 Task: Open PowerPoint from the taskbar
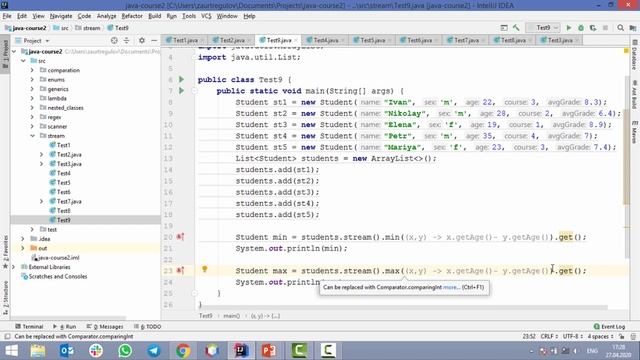coord(269,351)
